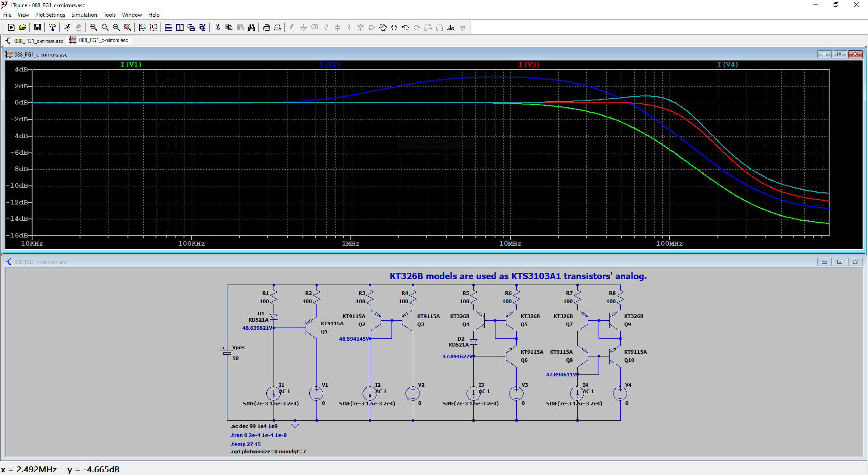Viewport: 868px width, 475px height.
Task: Click the red I(V3) trace label
Action: (529, 65)
